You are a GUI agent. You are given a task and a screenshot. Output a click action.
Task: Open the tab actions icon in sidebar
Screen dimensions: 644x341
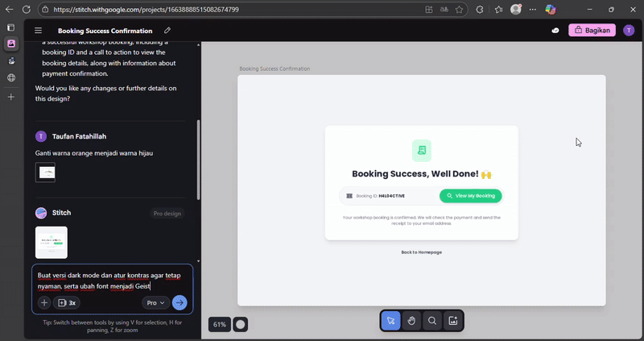click(x=11, y=27)
